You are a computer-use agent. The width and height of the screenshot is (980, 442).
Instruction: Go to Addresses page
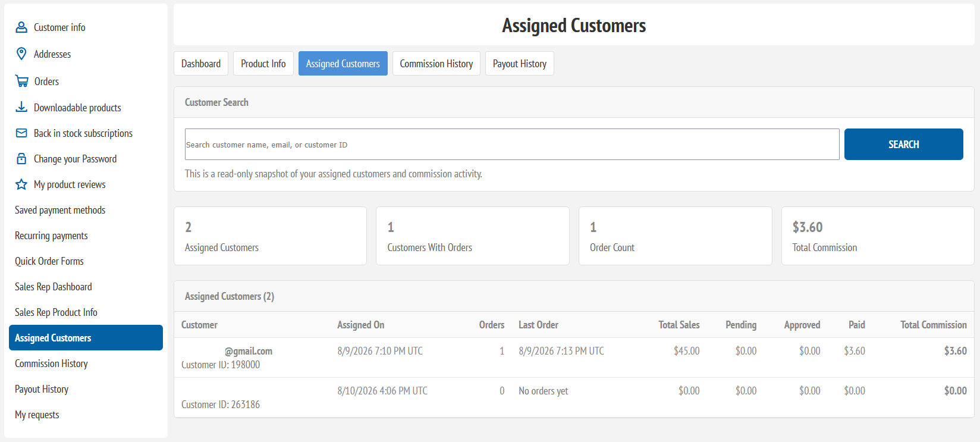tap(52, 54)
